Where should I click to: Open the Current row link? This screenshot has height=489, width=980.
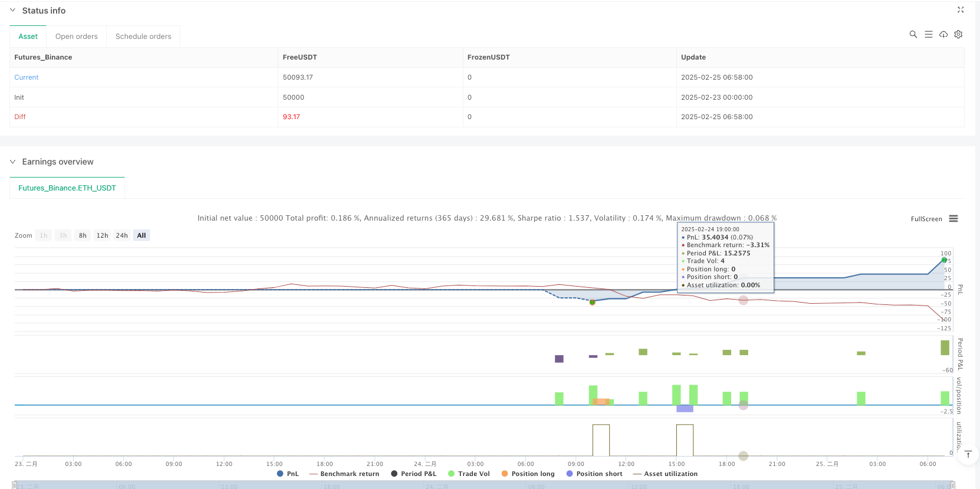click(x=27, y=77)
